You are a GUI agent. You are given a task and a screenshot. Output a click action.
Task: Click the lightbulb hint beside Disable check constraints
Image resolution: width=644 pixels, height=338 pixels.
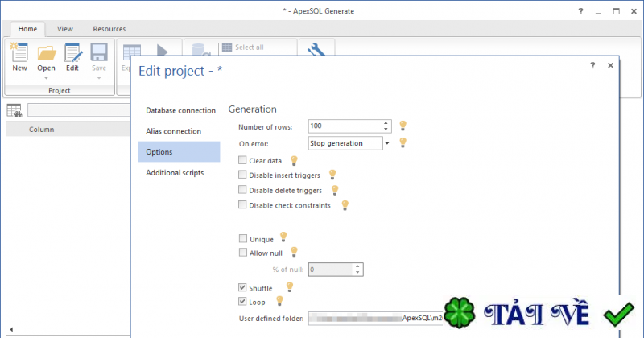[x=345, y=204]
